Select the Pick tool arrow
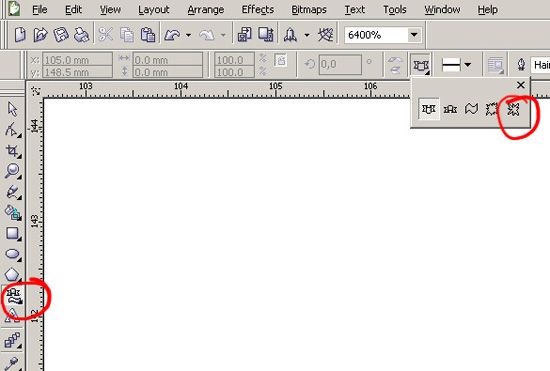This screenshot has width=550, height=371. [x=12, y=109]
